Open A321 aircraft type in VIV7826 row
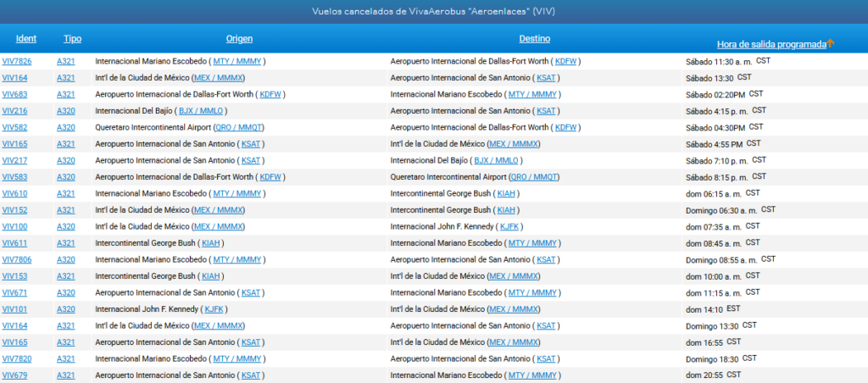Viewport: 868px width, 383px height. click(x=66, y=62)
